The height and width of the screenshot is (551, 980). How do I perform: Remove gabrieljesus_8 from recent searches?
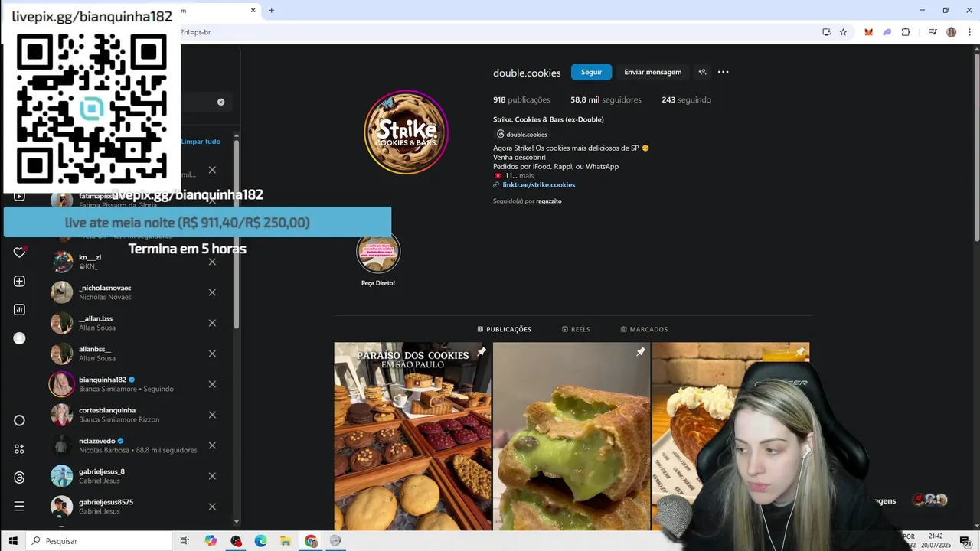pos(212,476)
